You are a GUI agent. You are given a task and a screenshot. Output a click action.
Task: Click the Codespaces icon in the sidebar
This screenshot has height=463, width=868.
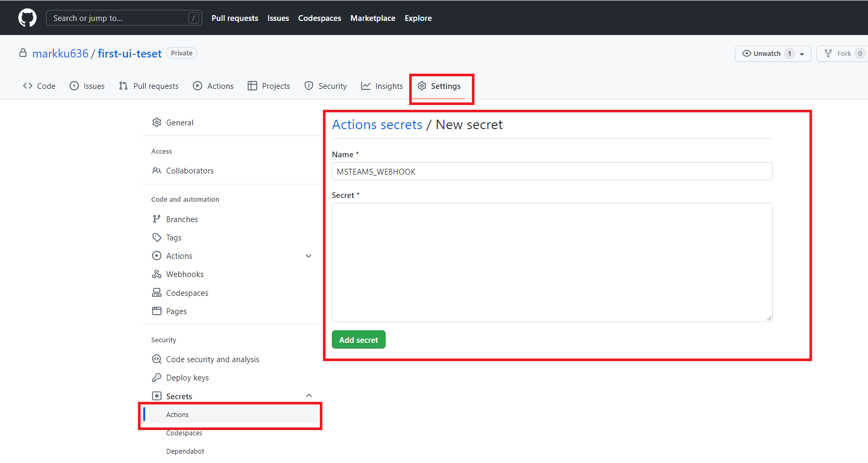pyautogui.click(x=157, y=293)
